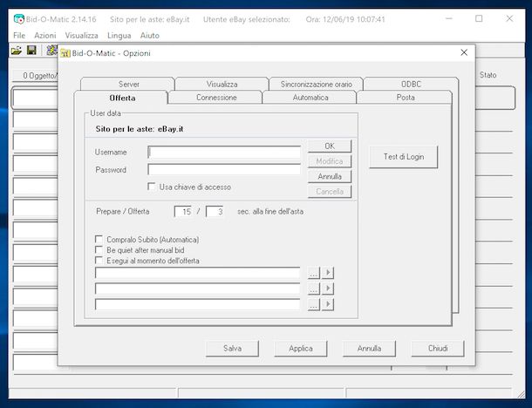Open the Aiuto menu
The height and width of the screenshot is (408, 532).
click(150, 35)
